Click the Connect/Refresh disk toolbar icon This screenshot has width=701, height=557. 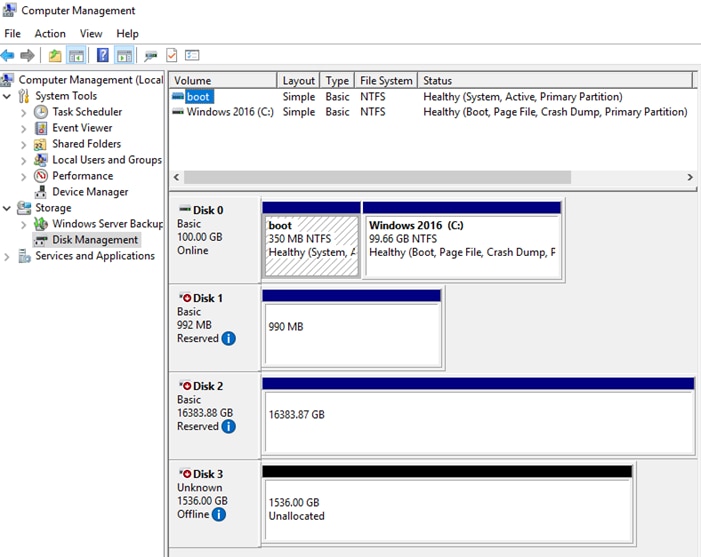pos(151,55)
